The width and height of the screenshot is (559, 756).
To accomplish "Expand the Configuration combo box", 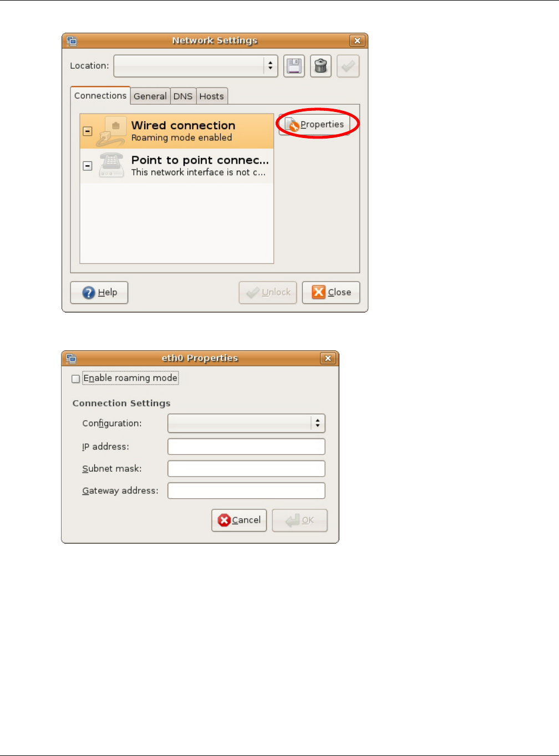I will (x=246, y=423).
